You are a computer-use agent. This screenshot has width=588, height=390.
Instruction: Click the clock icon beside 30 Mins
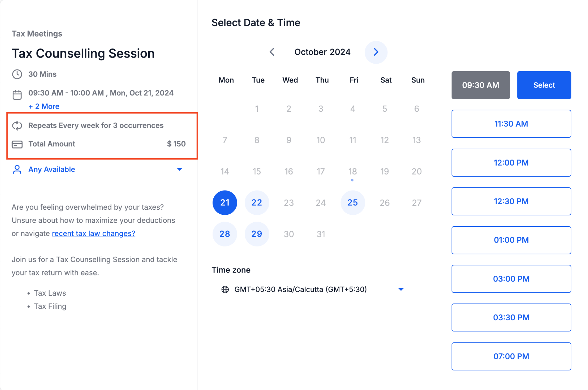[x=17, y=74]
